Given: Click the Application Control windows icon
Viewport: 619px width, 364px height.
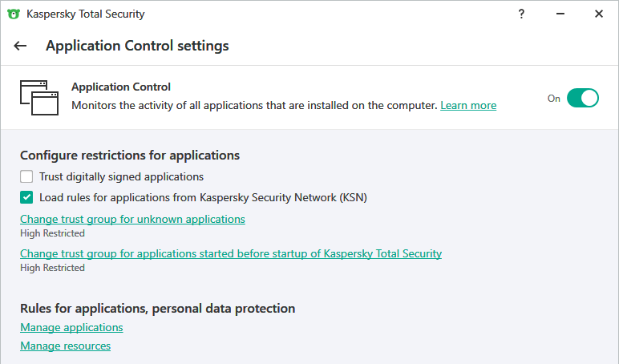Looking at the screenshot, I should tap(39, 98).
